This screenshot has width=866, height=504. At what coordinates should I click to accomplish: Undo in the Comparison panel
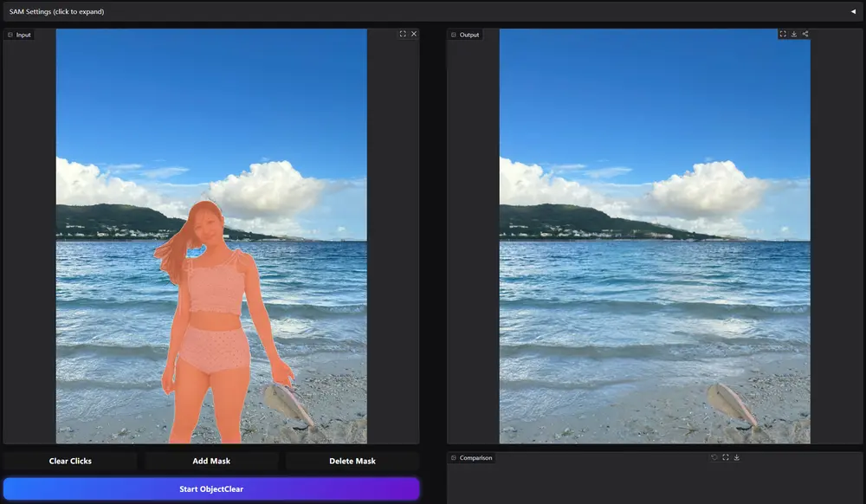point(714,457)
